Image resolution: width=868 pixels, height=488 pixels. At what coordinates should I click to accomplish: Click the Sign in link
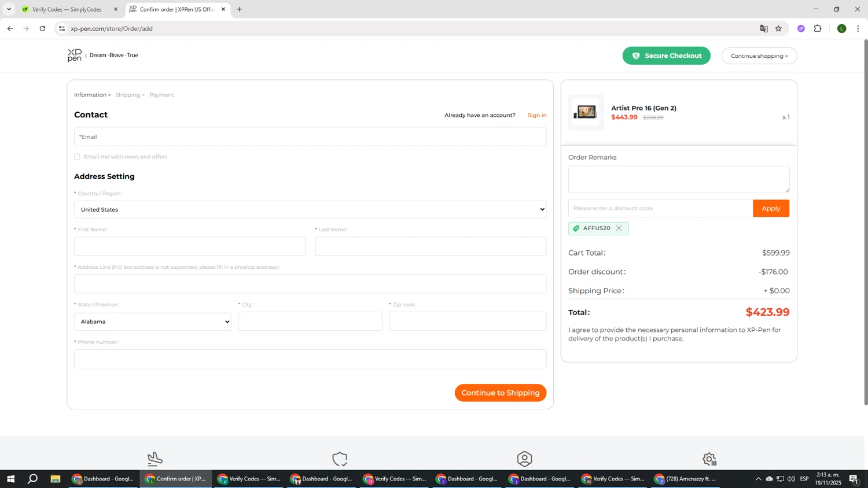pyautogui.click(x=537, y=115)
